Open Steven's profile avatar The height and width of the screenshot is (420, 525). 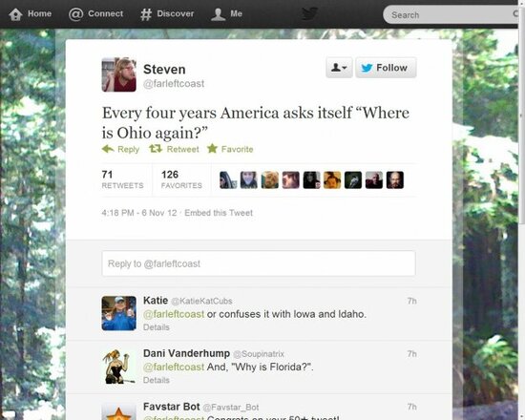pos(119,74)
